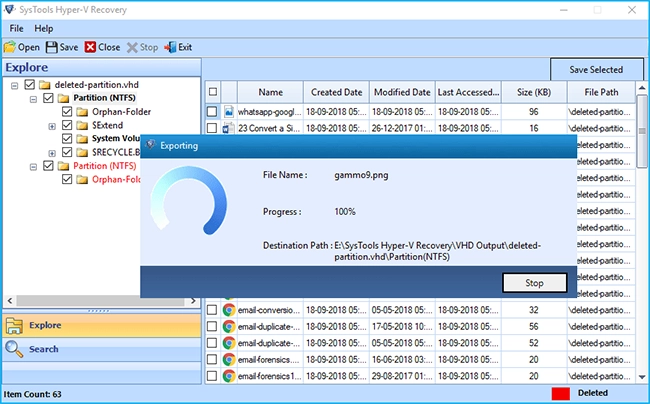
Task: Uncheck $Extend folder checkbox
Action: pos(67,125)
